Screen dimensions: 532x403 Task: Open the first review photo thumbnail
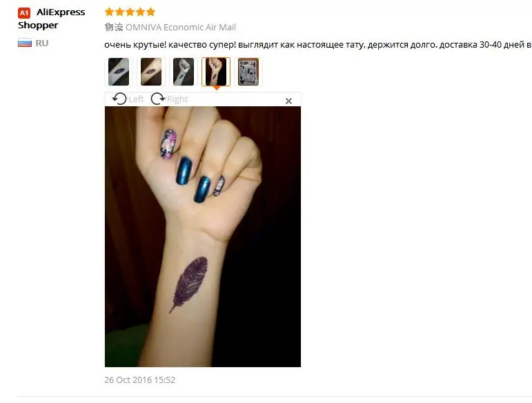pos(119,72)
